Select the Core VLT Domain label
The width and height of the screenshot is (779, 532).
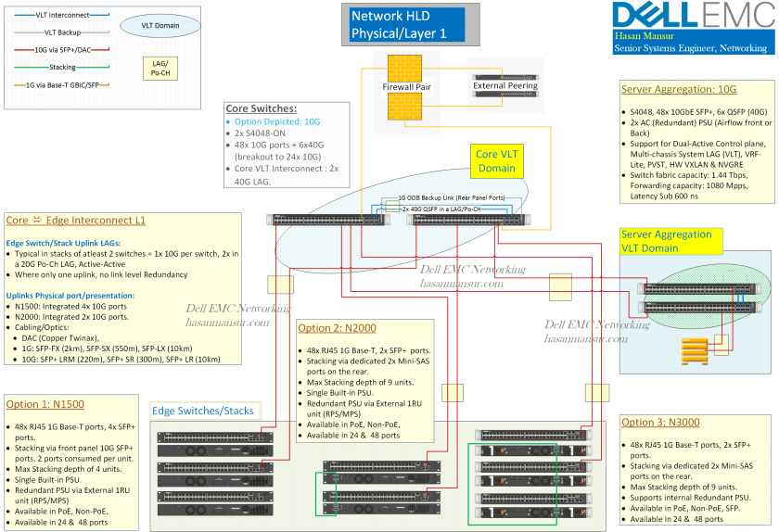click(x=496, y=160)
